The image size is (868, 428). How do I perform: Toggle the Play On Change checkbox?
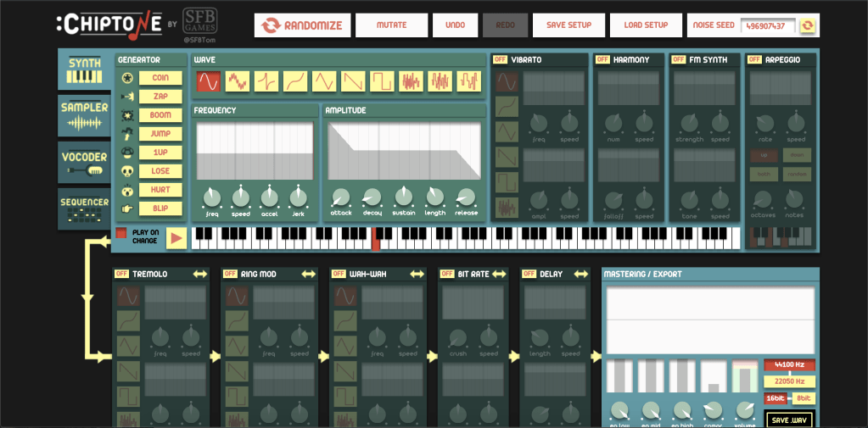[x=121, y=233]
